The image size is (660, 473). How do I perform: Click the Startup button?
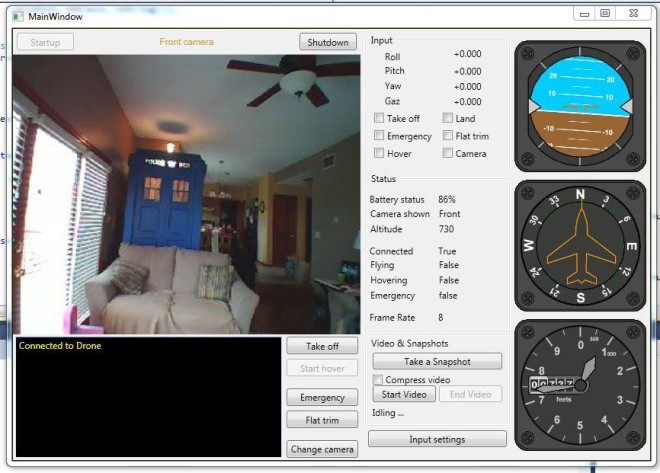click(x=45, y=42)
